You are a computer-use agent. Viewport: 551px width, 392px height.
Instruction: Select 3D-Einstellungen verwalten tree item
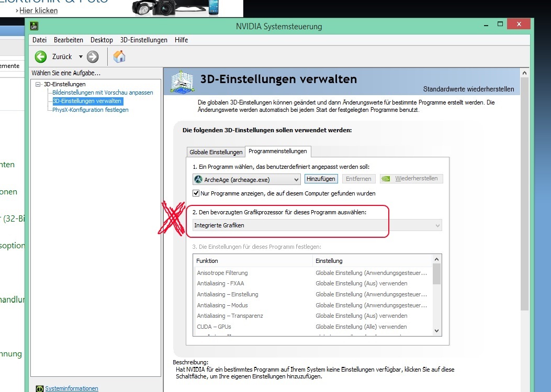[87, 101]
